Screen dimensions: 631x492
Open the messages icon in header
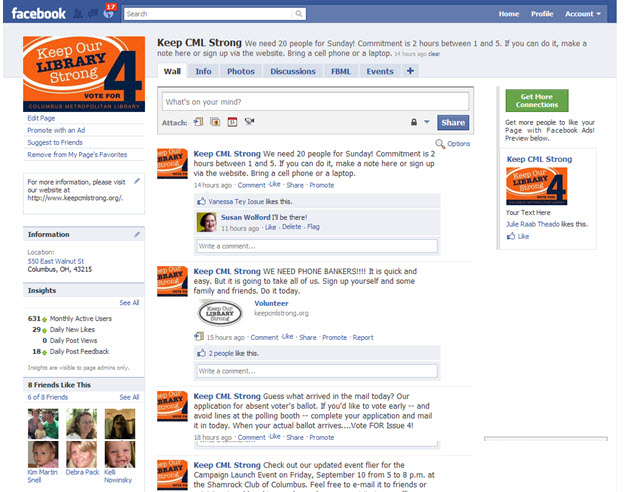[x=93, y=14]
